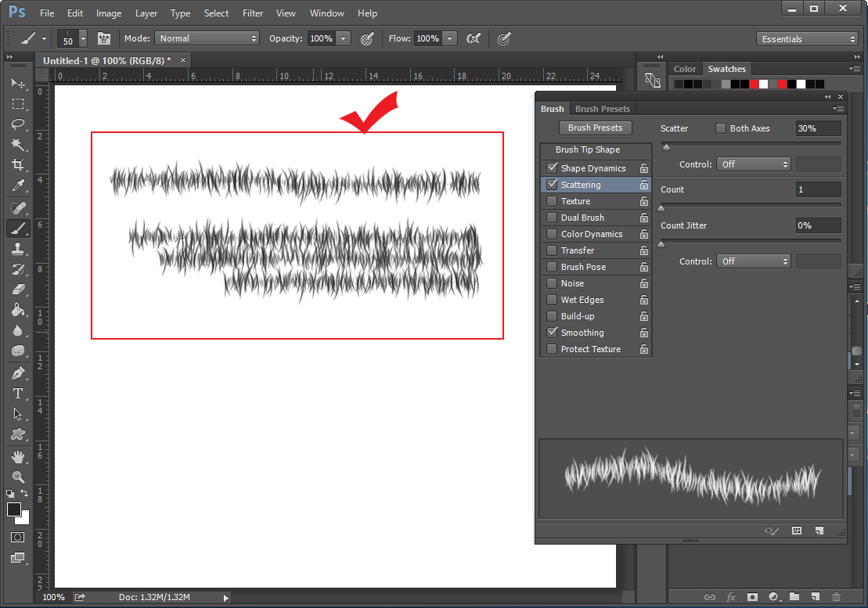This screenshot has width=868, height=608.
Task: Enable Color Dynamics checkbox
Action: click(552, 234)
